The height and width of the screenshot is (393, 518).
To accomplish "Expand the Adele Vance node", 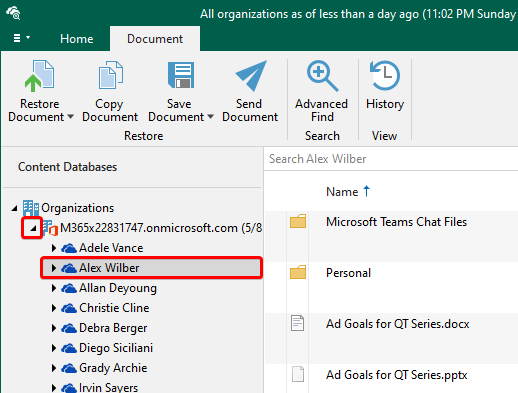I will pos(53,248).
